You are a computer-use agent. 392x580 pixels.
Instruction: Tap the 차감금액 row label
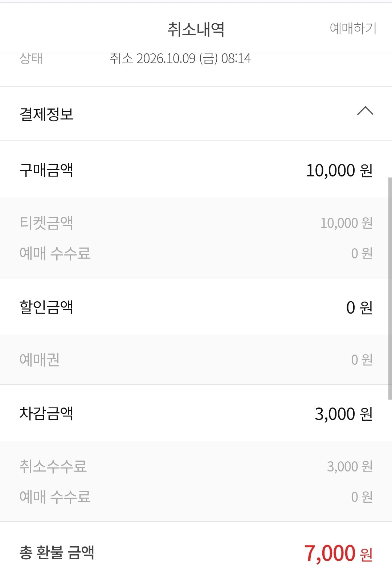[46, 413]
